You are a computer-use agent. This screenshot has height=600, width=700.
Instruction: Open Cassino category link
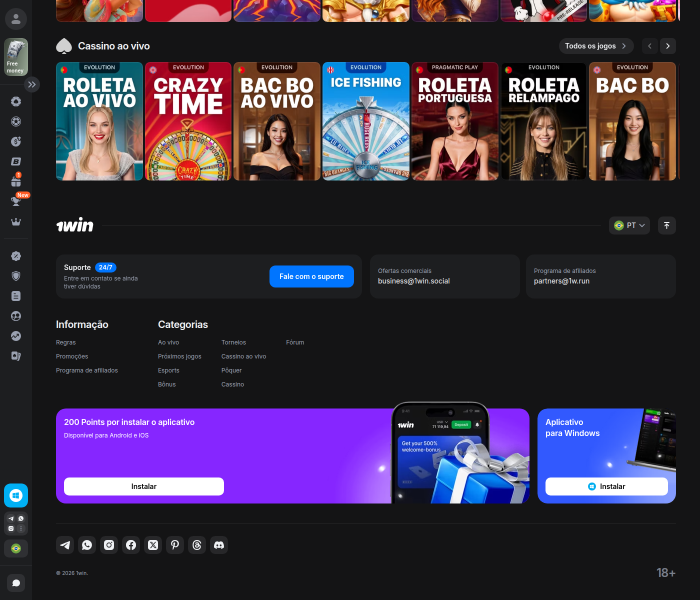click(x=232, y=384)
